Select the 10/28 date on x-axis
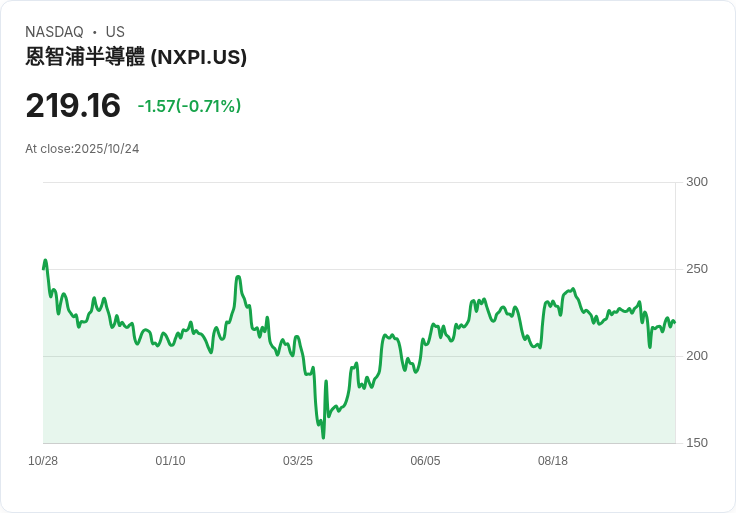 click(x=43, y=461)
